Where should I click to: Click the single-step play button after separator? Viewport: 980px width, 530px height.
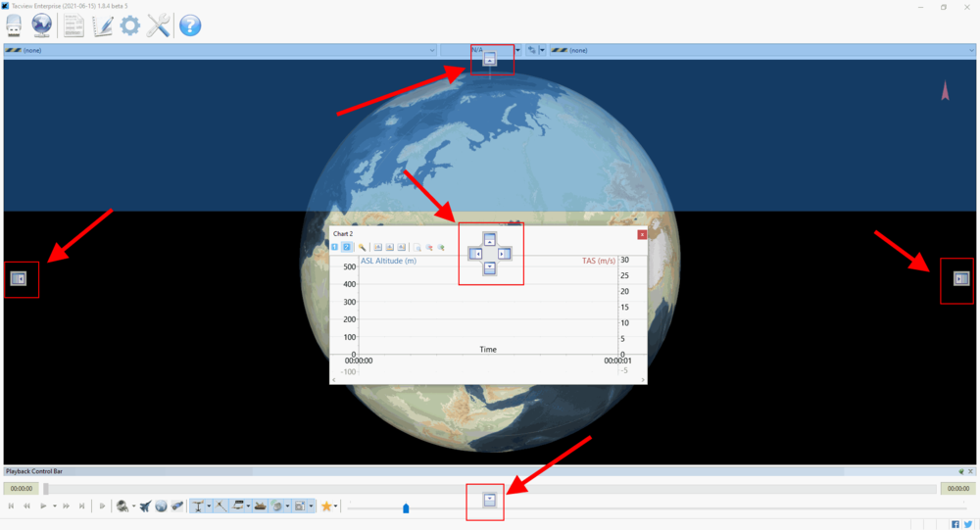pos(102,506)
